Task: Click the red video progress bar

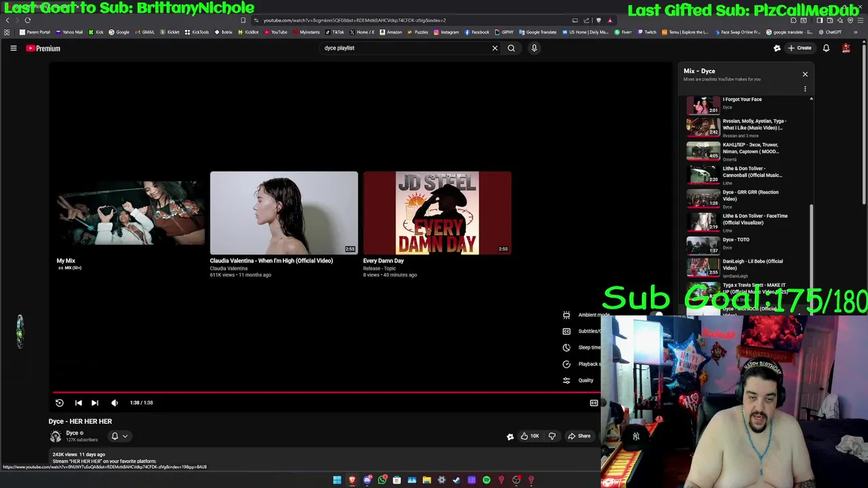Action: pos(326,392)
